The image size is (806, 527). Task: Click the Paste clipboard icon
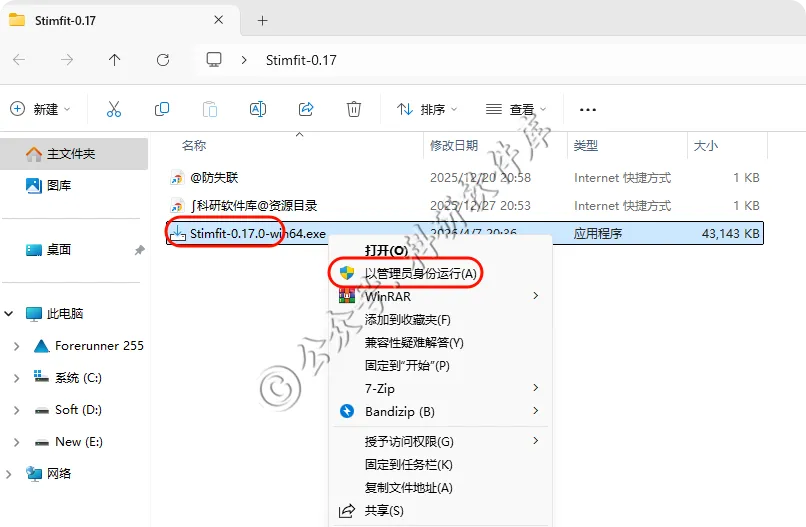[x=210, y=109]
